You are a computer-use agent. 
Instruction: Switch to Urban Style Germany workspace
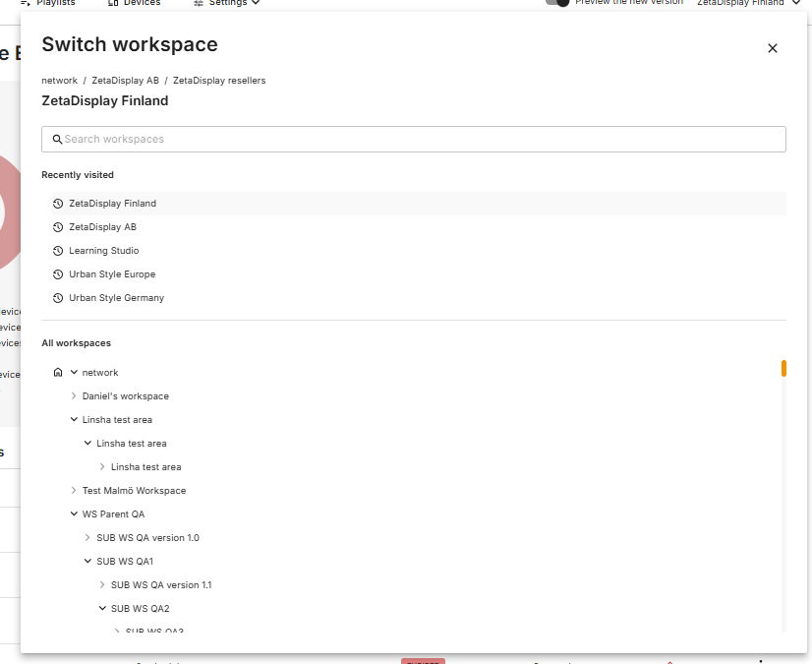coord(419,298)
